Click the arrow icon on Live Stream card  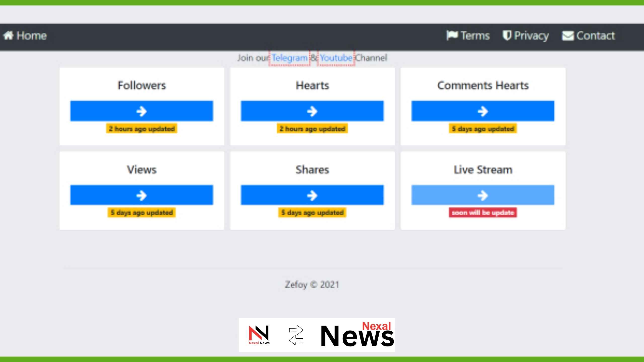[x=483, y=195]
